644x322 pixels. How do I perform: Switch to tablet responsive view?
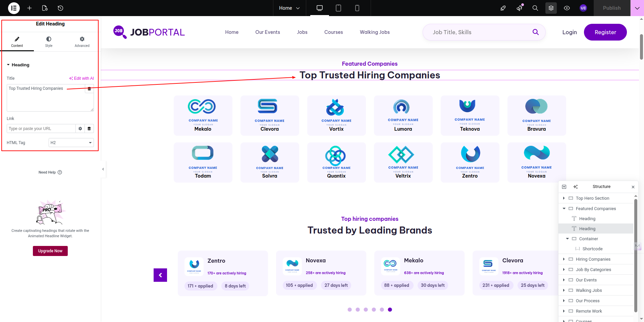(338, 8)
